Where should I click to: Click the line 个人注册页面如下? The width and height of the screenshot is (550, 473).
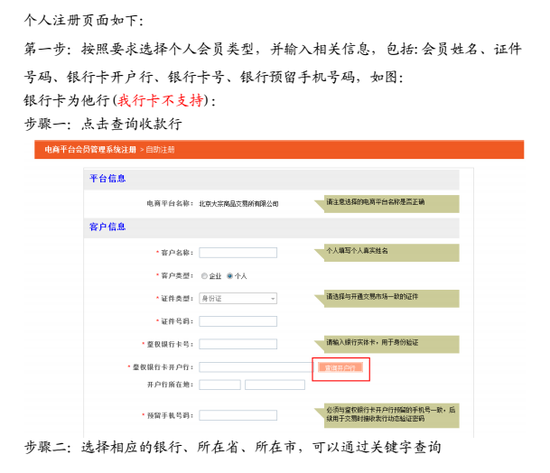(84, 20)
